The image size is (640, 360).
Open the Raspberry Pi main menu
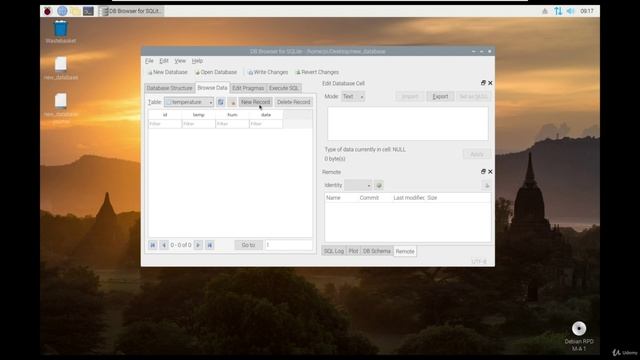pyautogui.click(x=47, y=11)
